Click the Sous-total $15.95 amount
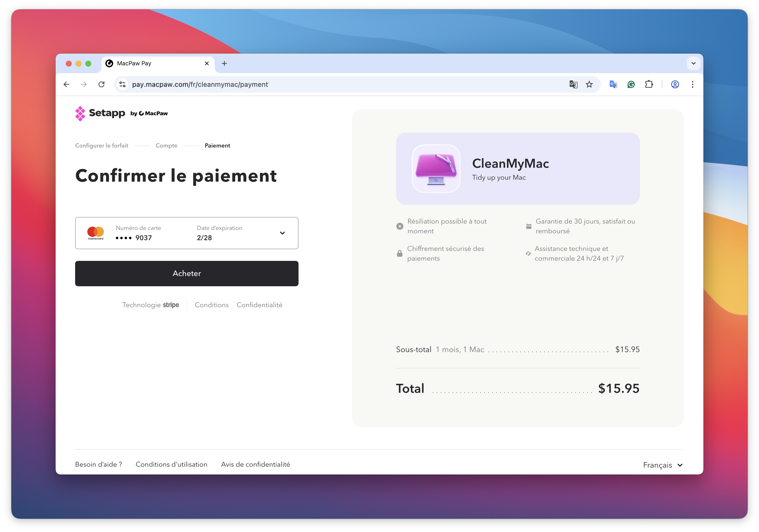 (628, 349)
